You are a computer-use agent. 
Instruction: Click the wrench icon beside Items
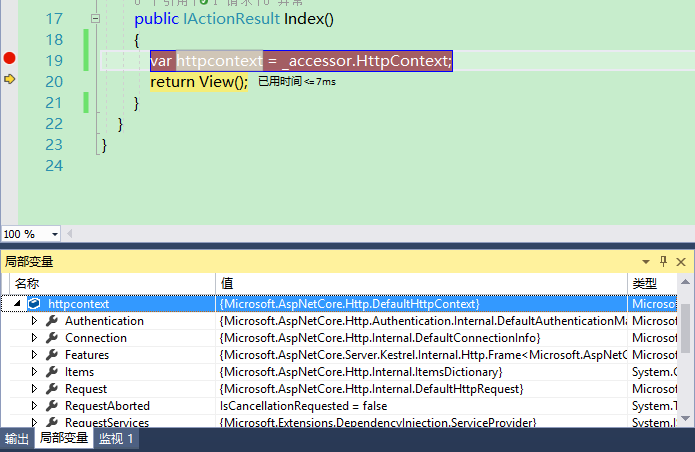(52, 371)
